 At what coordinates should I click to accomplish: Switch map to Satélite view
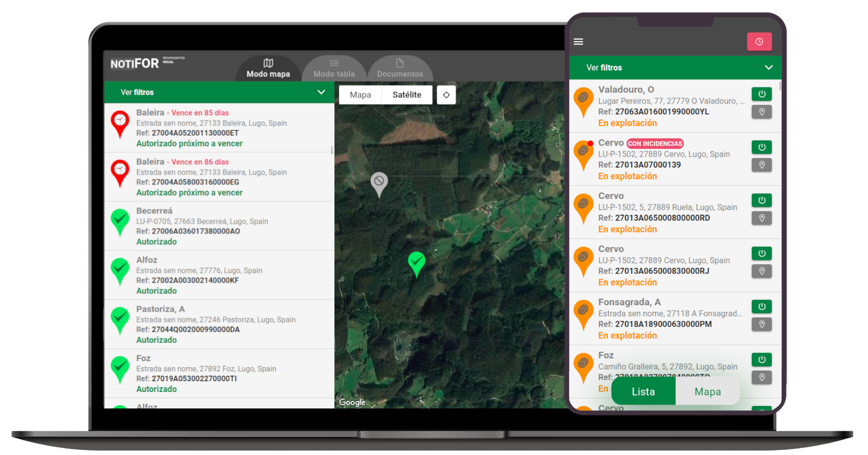pos(406,95)
